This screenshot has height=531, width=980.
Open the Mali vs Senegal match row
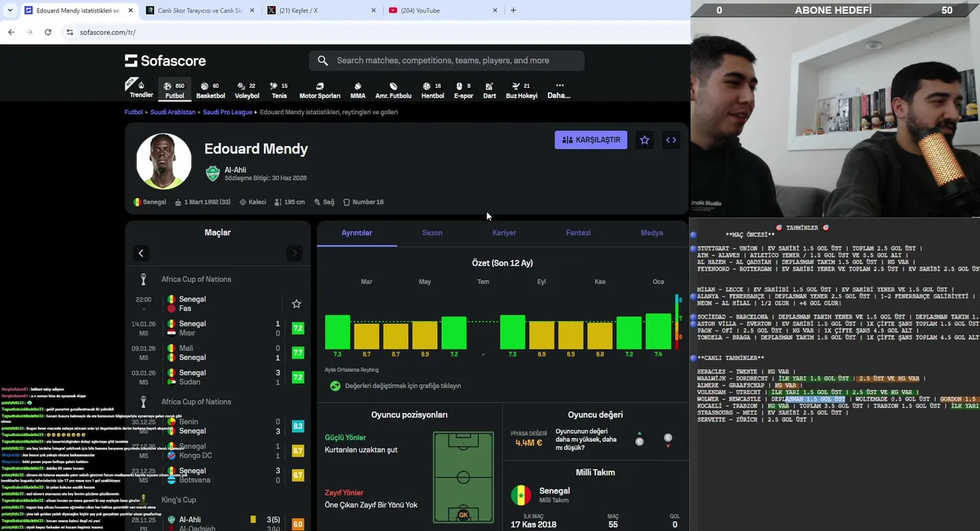pyautogui.click(x=218, y=353)
